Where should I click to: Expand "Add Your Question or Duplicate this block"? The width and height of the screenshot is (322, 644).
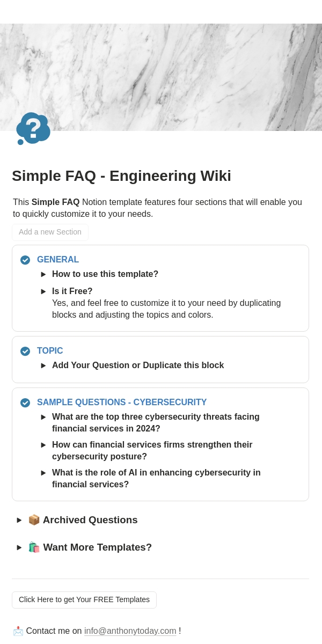click(43, 365)
